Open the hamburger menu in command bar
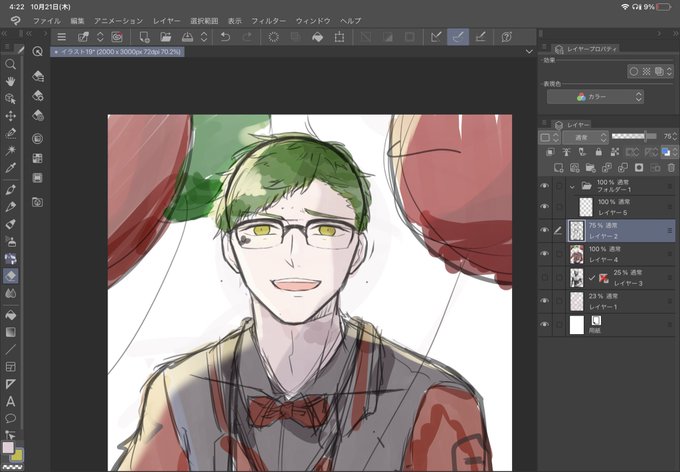Screen dimensions: 680x472 [x=62, y=37]
